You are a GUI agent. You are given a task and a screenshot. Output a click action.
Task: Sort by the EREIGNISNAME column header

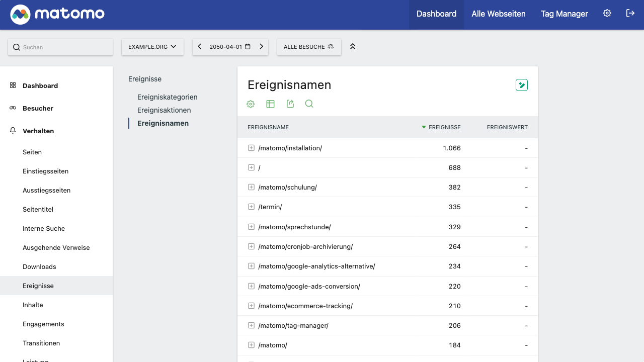[x=268, y=127]
